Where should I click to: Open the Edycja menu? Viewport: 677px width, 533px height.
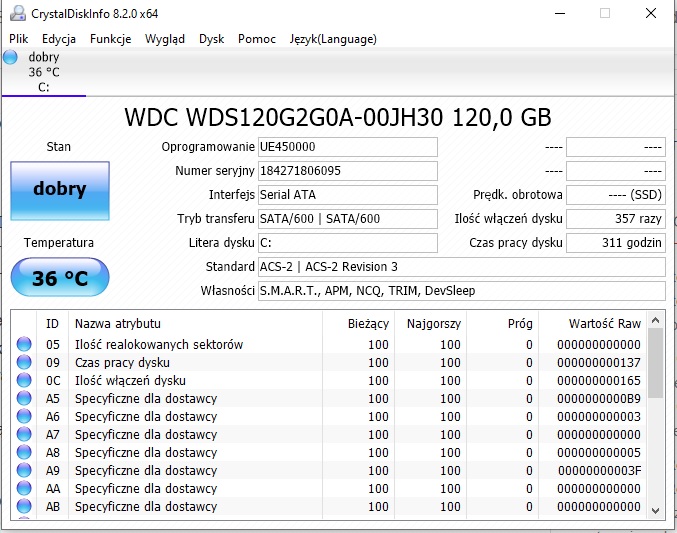point(59,39)
